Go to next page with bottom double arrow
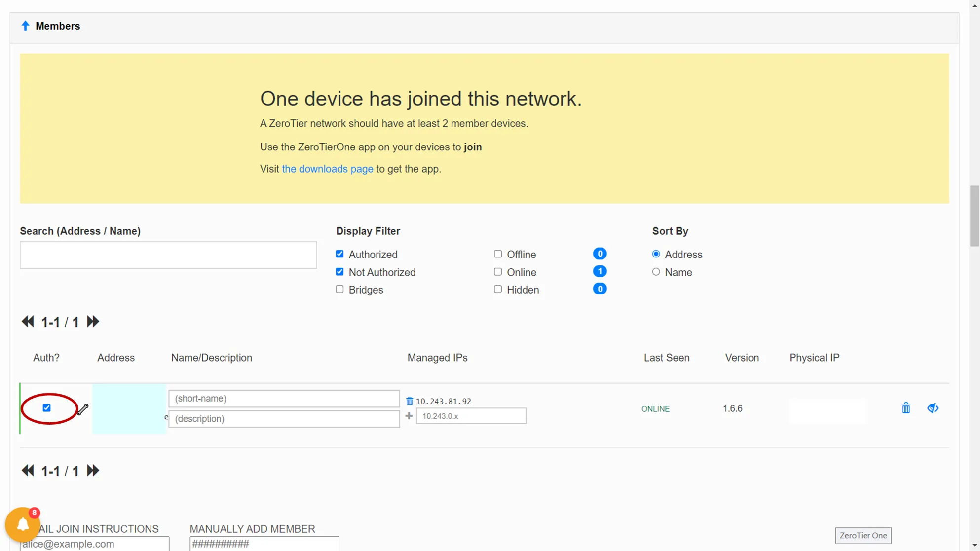 [x=93, y=471]
